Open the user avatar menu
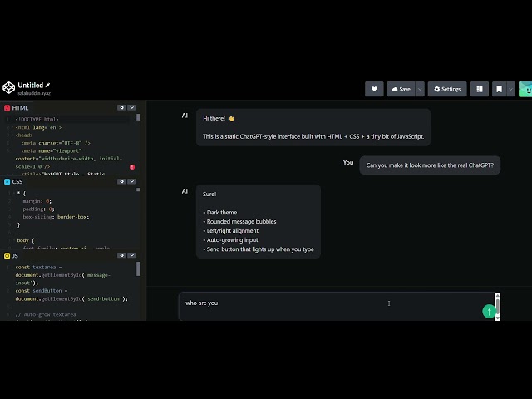Viewport: 532px width, 399px height. (x=525, y=89)
